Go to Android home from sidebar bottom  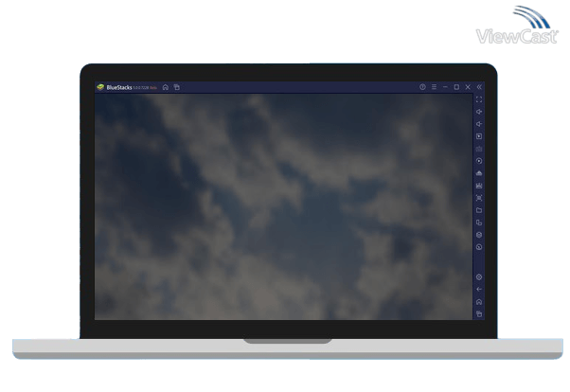click(479, 301)
